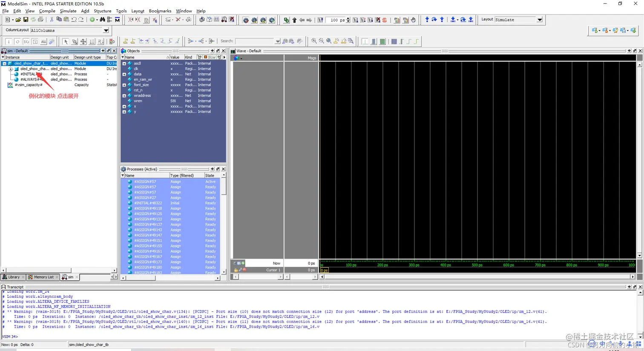Screen dimensions: 644x351
Task: Open the Simulate menu
Action: (x=68, y=11)
